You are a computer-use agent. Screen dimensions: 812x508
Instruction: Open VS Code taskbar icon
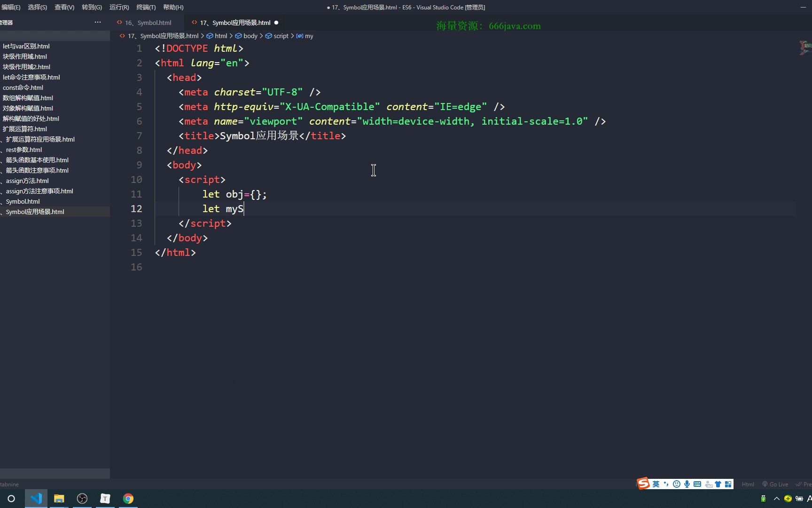coord(36,499)
